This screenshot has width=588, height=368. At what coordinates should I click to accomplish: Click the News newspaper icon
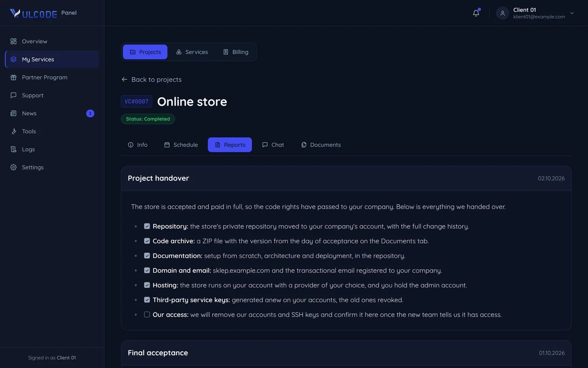[x=14, y=113]
